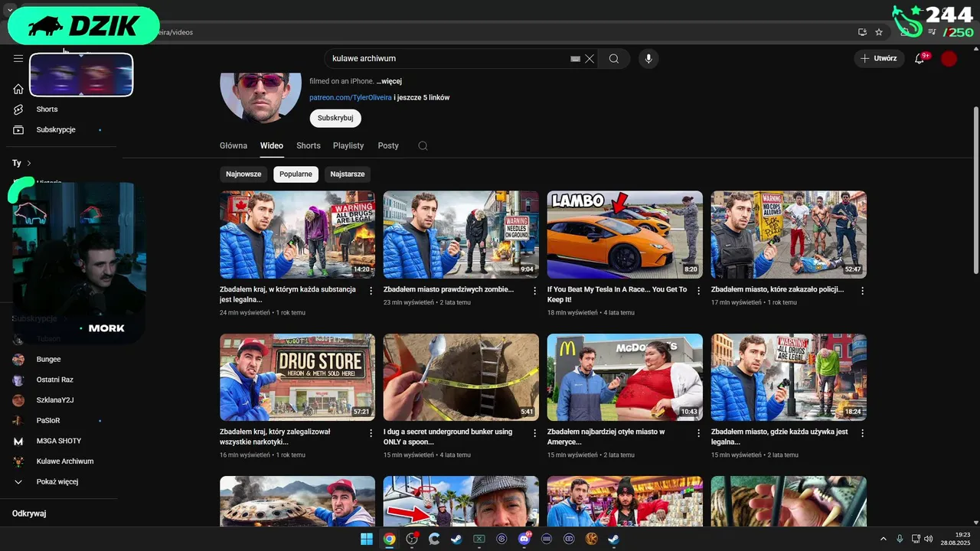Open the red account avatar menu
Image resolution: width=980 pixels, height=551 pixels.
[x=949, y=58]
